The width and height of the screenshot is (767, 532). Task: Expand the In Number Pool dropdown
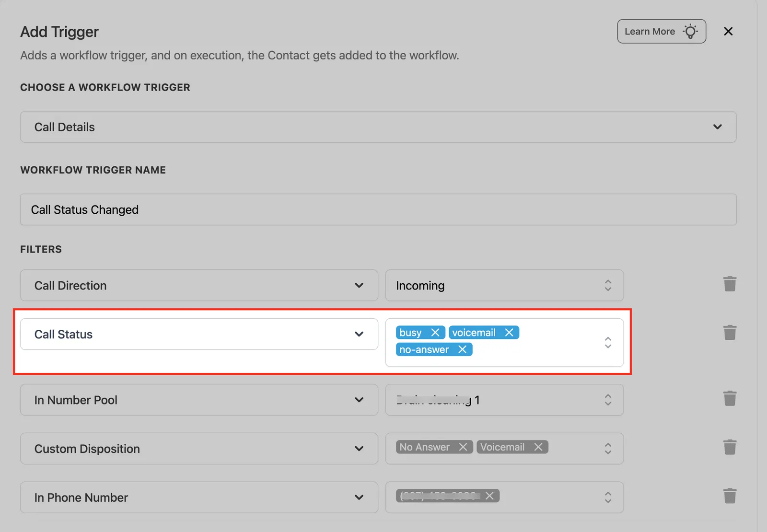(x=199, y=400)
